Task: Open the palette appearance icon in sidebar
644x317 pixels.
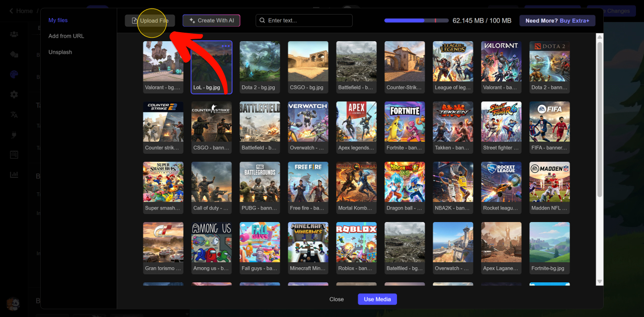Action: (x=14, y=74)
